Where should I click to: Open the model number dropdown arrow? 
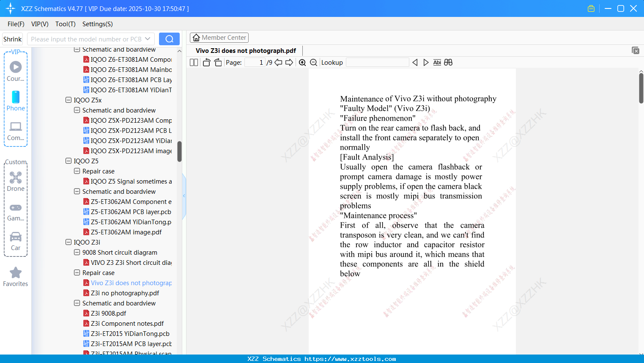pyautogui.click(x=148, y=39)
